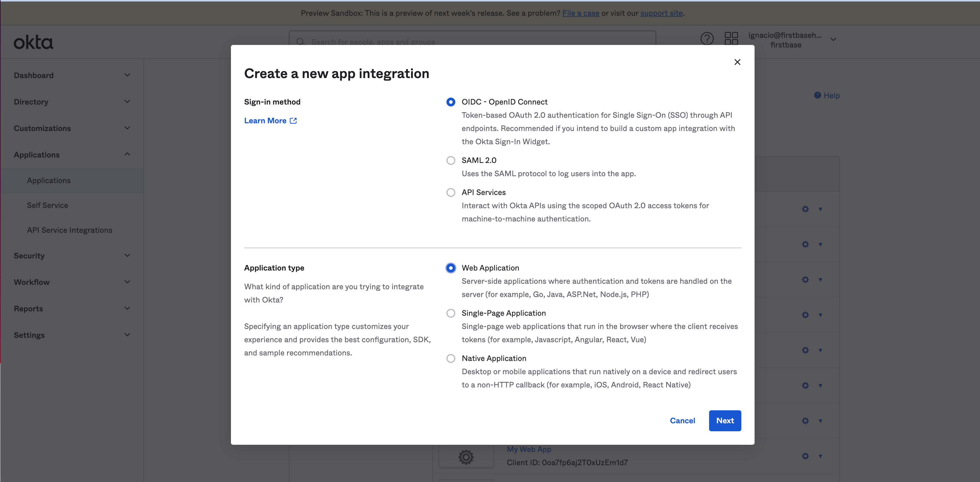The width and height of the screenshot is (980, 482).
Task: Choose Single-Page Application type
Action: [x=450, y=313]
